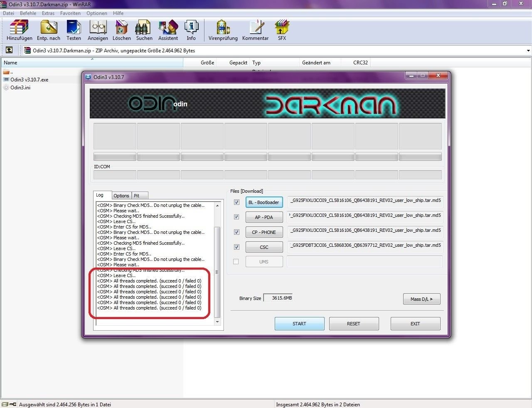Sort by the Geändert am column header
Screen dimensions: 532x408
[x=320, y=63]
